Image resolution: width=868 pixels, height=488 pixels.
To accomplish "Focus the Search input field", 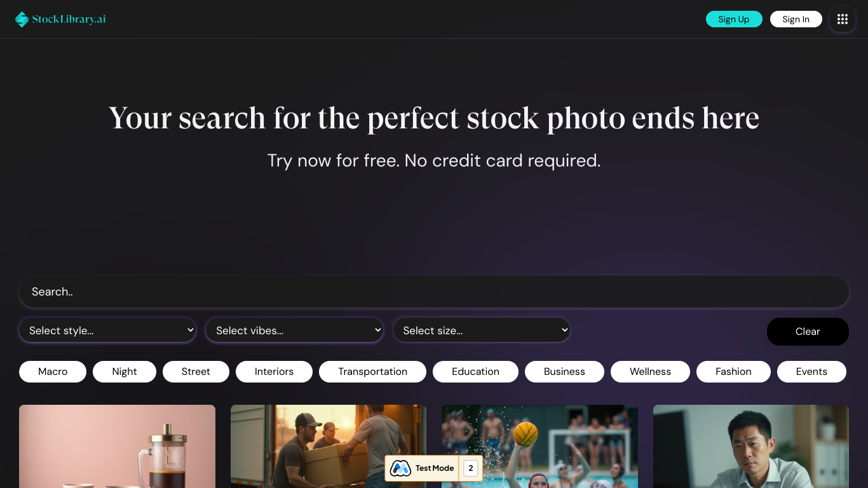I will point(434,292).
